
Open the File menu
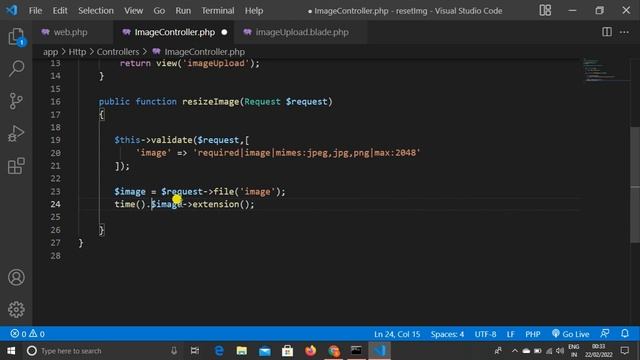tap(35, 11)
